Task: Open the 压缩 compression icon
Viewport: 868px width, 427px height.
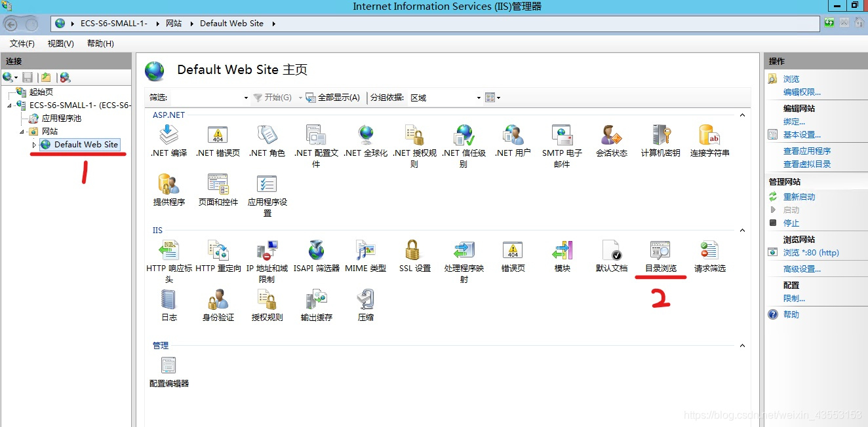Action: click(x=365, y=301)
